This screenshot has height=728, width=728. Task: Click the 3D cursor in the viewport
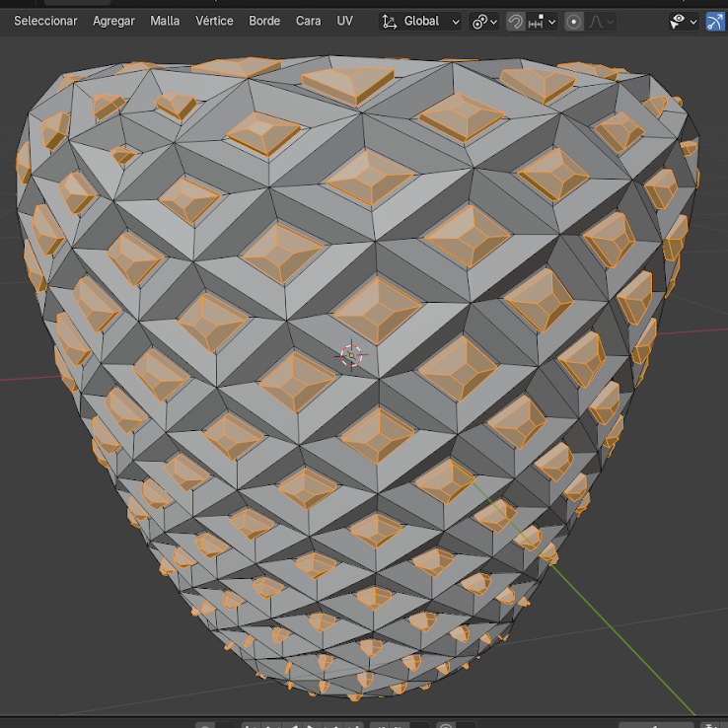coord(352,355)
